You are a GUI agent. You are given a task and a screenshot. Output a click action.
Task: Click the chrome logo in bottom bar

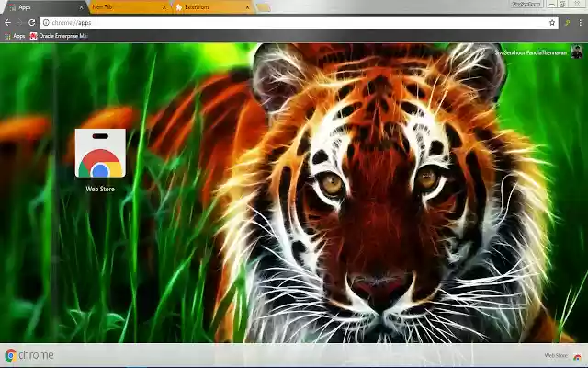pos(29,355)
